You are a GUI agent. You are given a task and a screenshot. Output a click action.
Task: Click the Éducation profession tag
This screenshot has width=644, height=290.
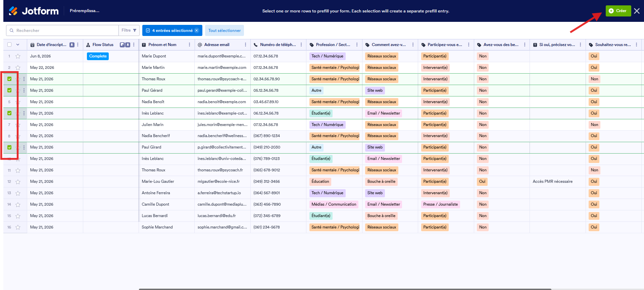[320, 181]
